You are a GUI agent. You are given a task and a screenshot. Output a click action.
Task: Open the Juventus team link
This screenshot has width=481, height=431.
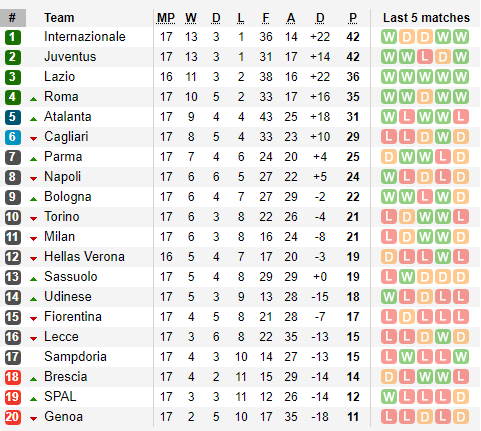[70, 57]
